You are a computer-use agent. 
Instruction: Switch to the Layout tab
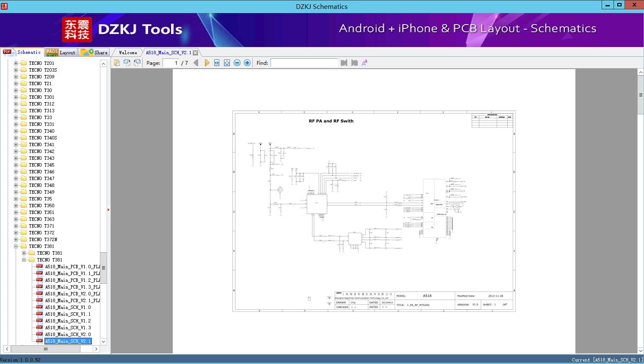point(61,53)
